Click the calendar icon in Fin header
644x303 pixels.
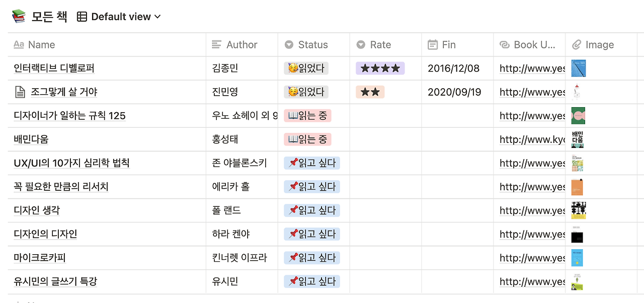[433, 45]
